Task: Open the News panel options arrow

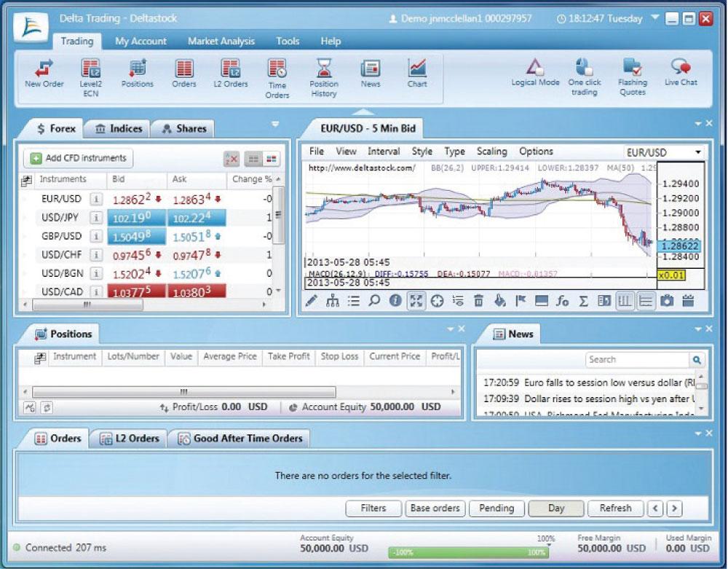Action: (x=698, y=329)
